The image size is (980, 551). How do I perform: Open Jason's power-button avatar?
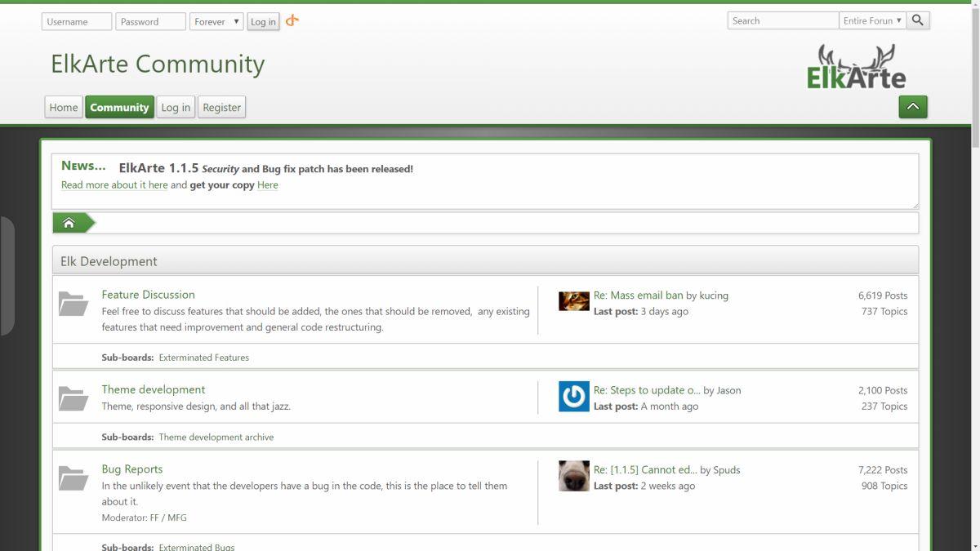point(574,397)
